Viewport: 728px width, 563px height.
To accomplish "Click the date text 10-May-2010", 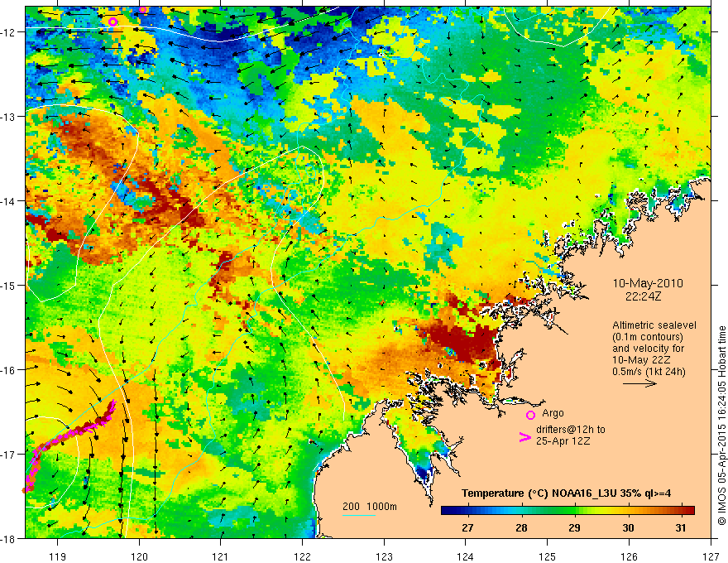I will (x=648, y=283).
